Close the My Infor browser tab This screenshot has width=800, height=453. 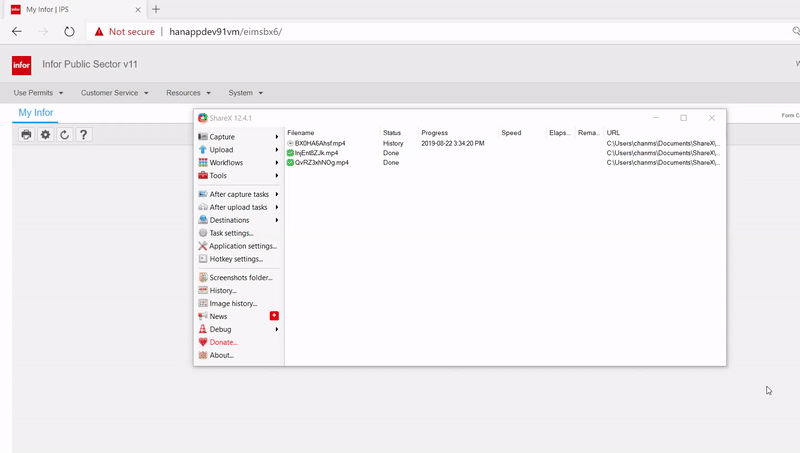pyautogui.click(x=138, y=10)
